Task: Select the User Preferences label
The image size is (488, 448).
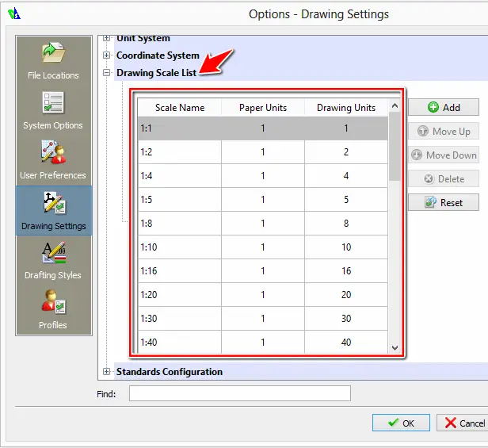Action: [53, 175]
